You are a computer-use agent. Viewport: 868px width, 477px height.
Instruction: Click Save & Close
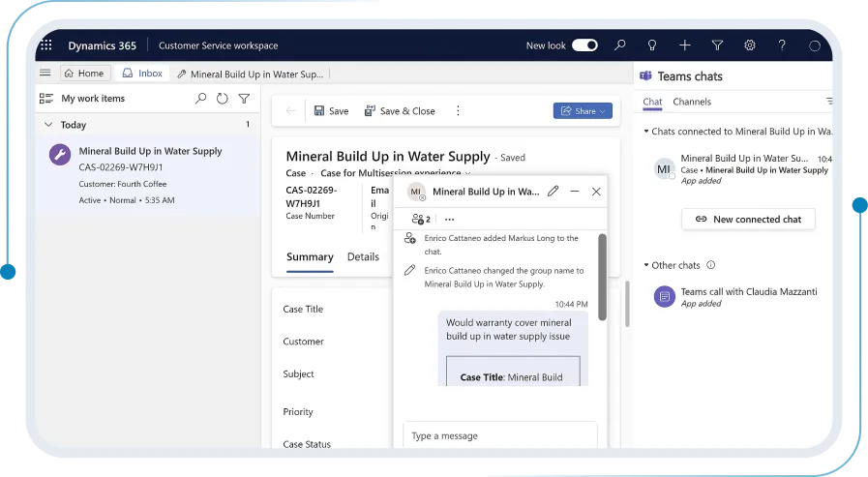point(399,111)
